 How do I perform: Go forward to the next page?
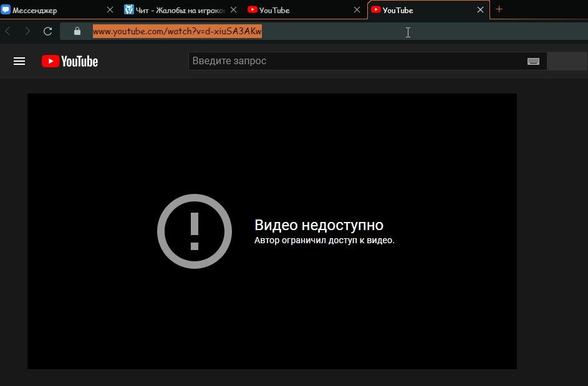pos(27,31)
